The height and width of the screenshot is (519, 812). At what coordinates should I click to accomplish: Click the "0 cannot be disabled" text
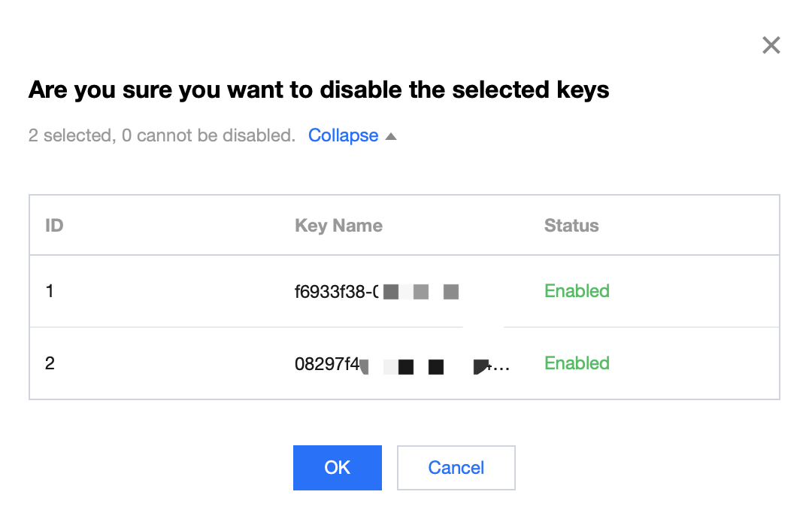click(208, 136)
